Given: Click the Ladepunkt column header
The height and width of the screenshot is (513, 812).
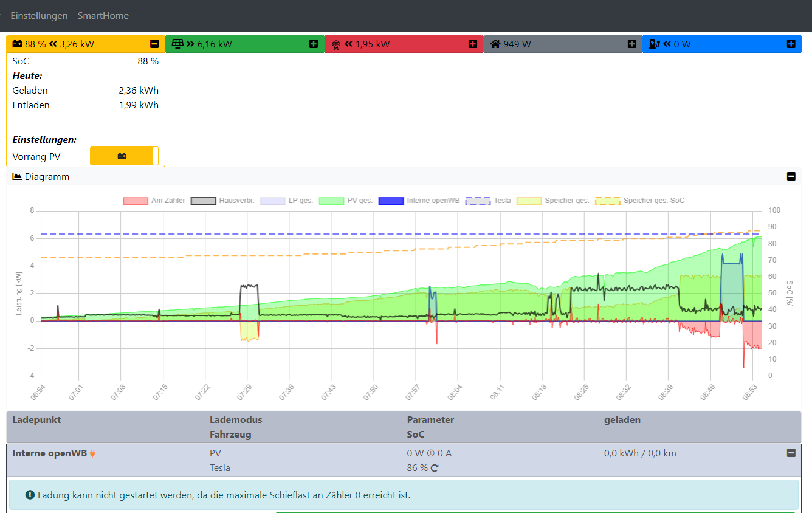Looking at the screenshot, I should pos(36,419).
